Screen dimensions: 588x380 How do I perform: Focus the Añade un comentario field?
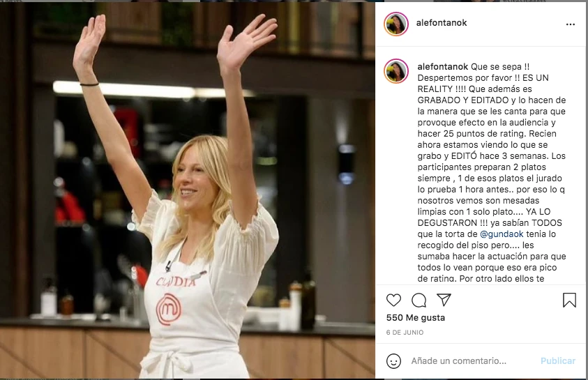(472, 361)
